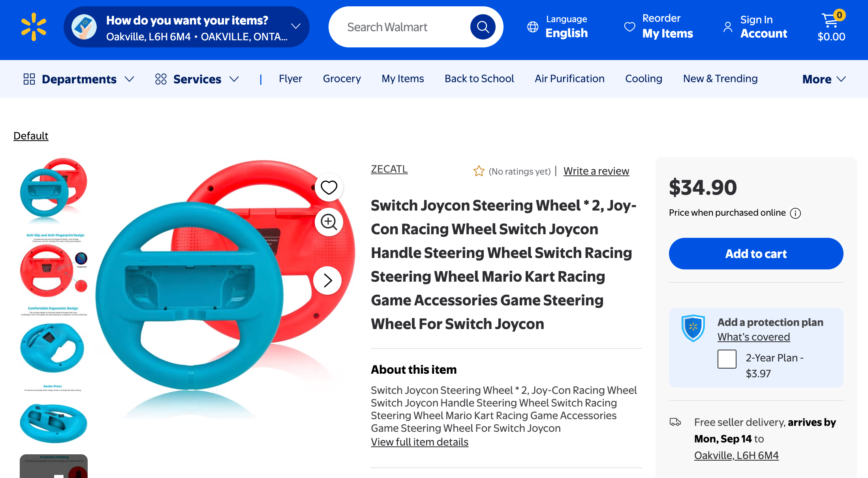Click delivery location phone icon
This screenshot has width=868, height=478.
(x=84, y=27)
